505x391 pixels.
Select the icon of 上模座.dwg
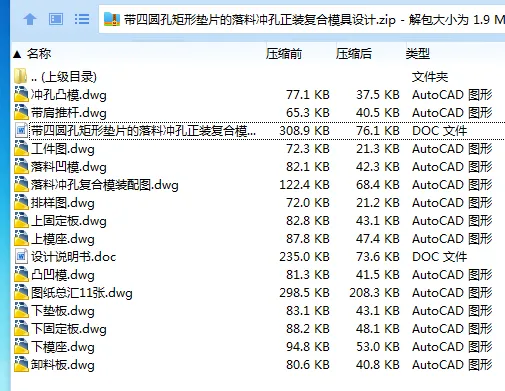[21, 238]
